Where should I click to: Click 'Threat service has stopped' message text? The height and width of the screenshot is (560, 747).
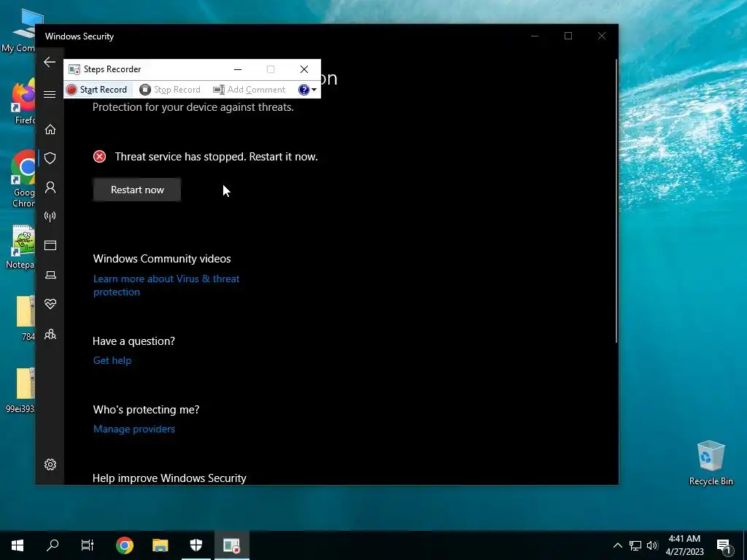[x=216, y=157]
